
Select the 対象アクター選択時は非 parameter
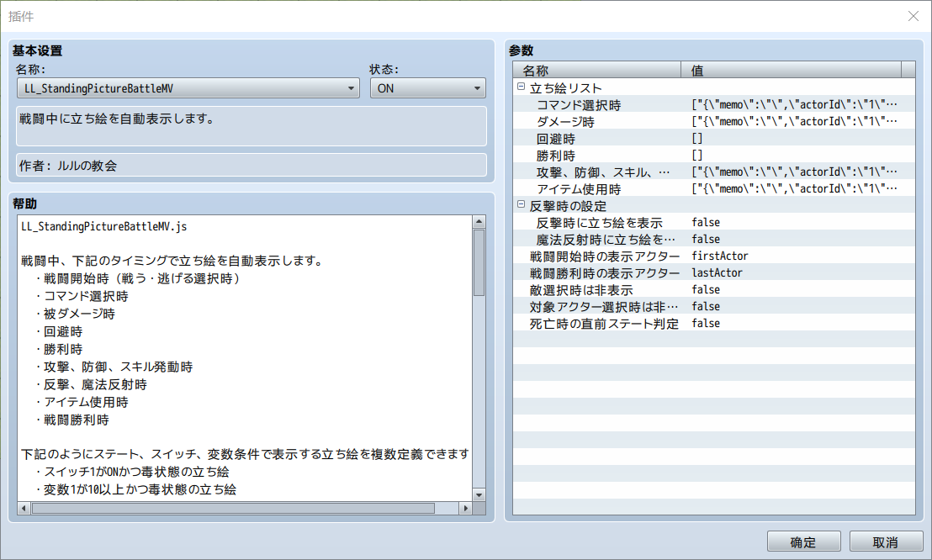pyautogui.click(x=714, y=307)
